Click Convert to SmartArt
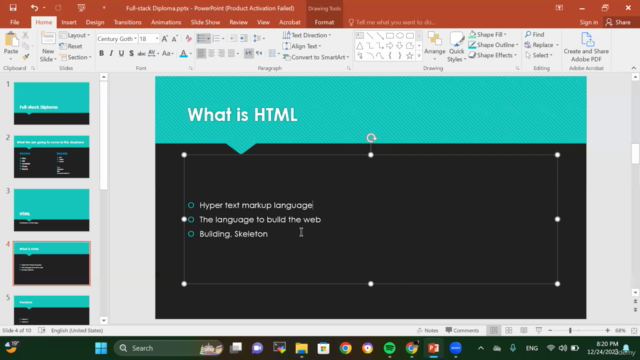This screenshot has width=640, height=360. click(x=316, y=57)
